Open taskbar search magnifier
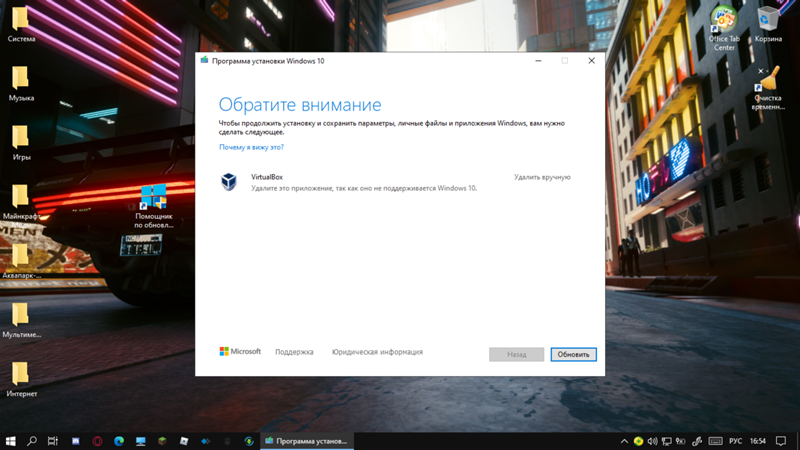Screen dimensions: 800x450 (x=32, y=441)
